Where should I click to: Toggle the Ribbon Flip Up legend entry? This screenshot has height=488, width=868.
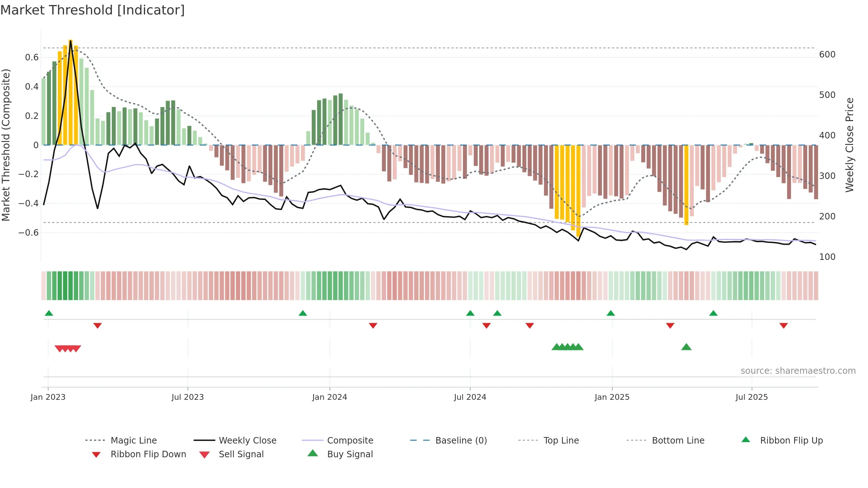point(782,440)
